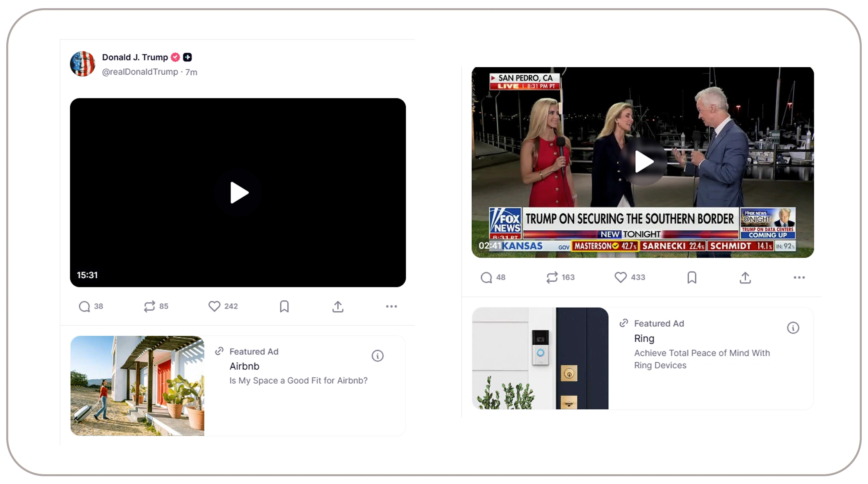Image resolution: width=868 pixels, height=484 pixels.
Task: Open the Airbnb ad house thumbnail
Action: pyautogui.click(x=137, y=386)
